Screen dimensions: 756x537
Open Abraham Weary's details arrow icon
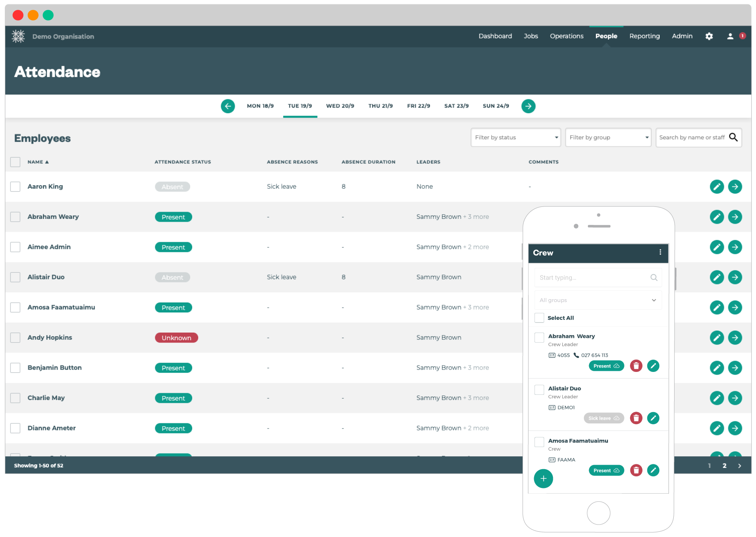[x=735, y=217]
